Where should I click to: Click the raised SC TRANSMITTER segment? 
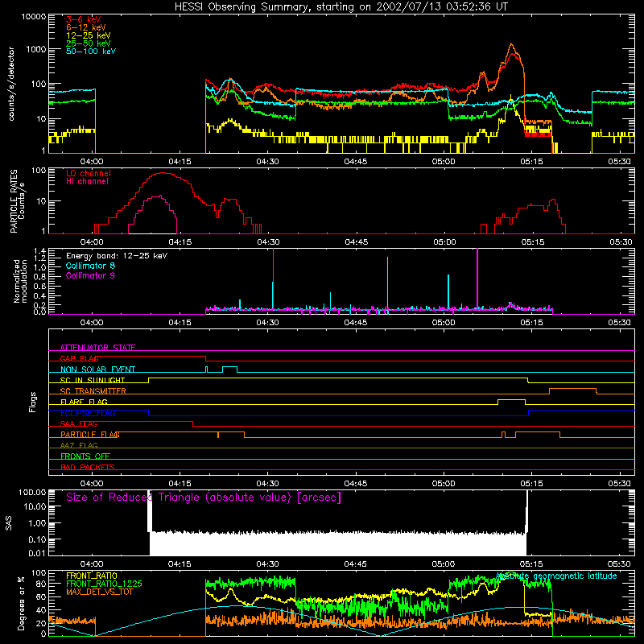573,389
